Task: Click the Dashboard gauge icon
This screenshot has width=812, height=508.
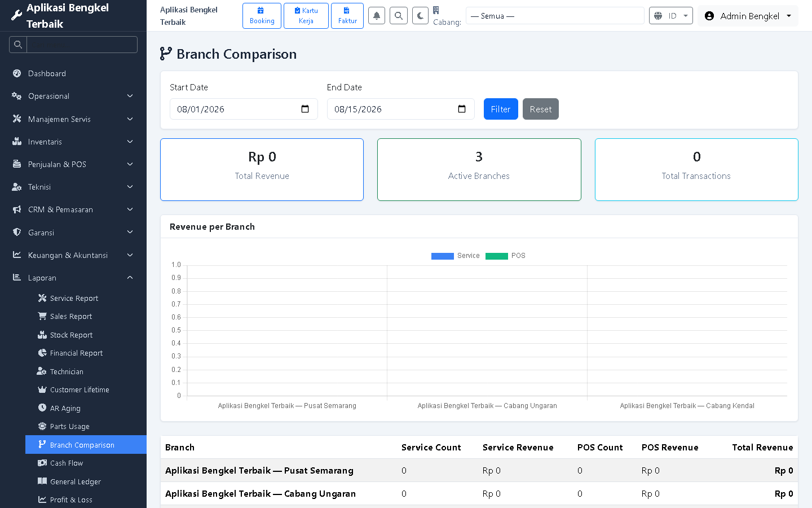Action: point(17,73)
